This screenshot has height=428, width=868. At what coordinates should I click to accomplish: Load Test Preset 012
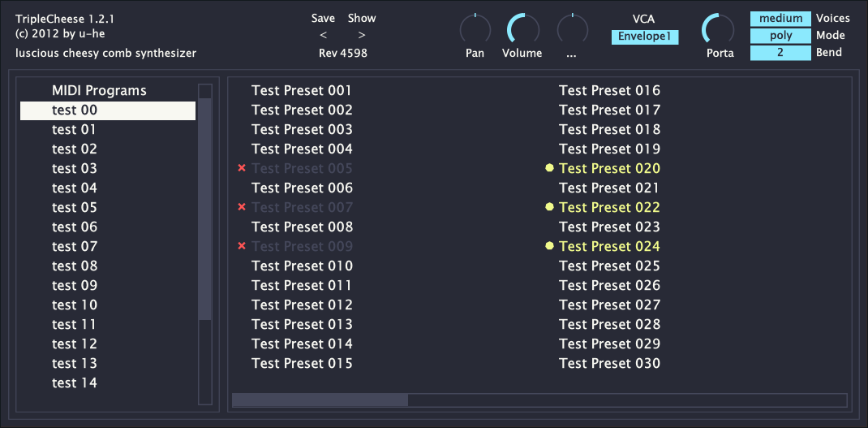(302, 305)
